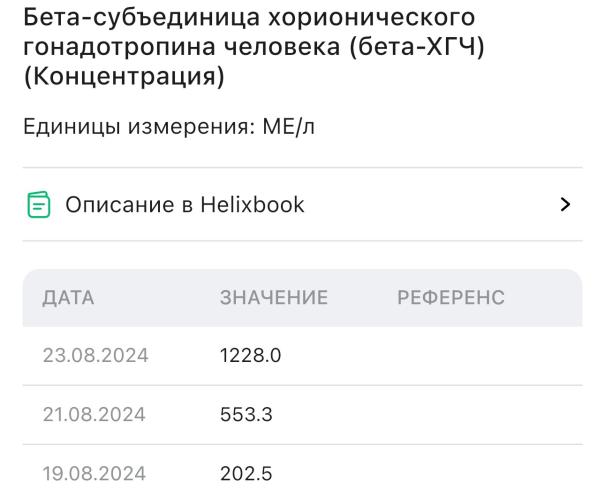Tap the Бета-субъединица test title heading
The image size is (605, 500).
coord(254,47)
